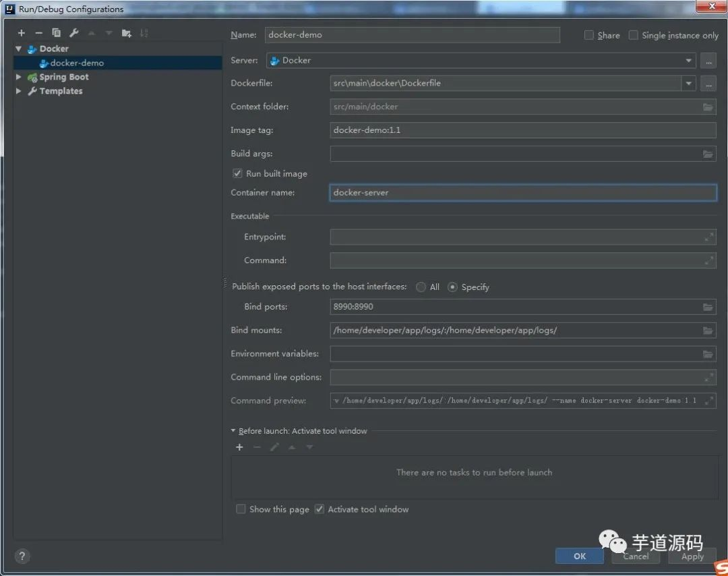Select the Spring Boot tree item
Screen dimensions: 728x576
63,77
